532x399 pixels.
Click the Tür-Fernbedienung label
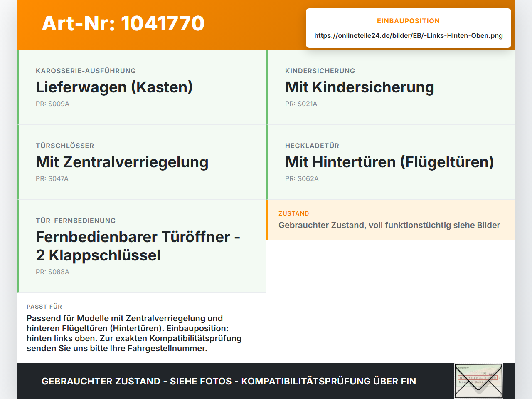click(76, 221)
